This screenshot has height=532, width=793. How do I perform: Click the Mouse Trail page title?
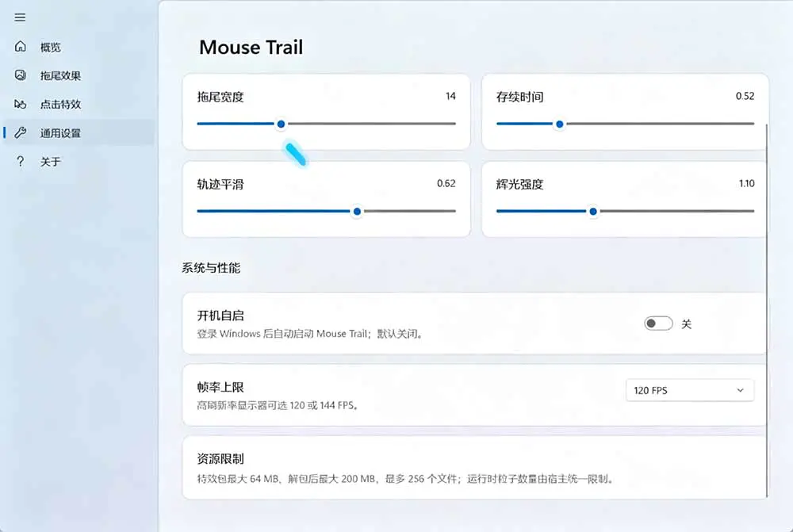(251, 48)
